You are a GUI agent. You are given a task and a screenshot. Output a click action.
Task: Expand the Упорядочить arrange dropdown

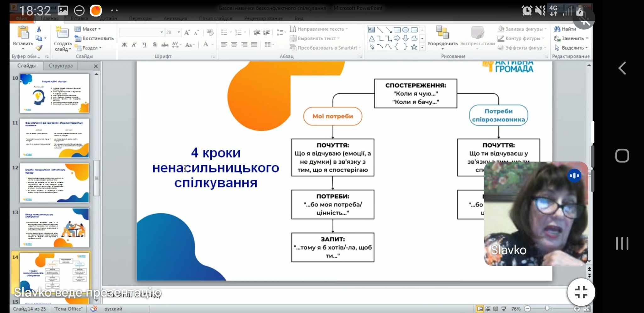pyautogui.click(x=442, y=44)
